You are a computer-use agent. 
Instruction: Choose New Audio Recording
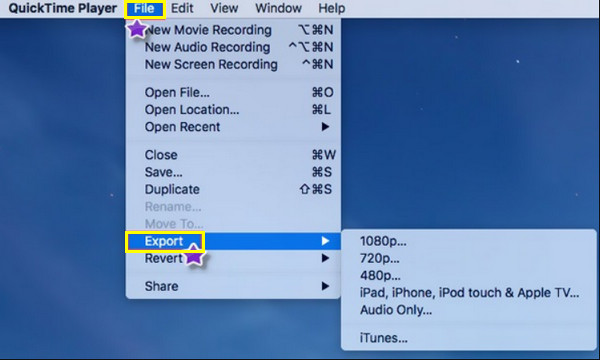click(233, 47)
